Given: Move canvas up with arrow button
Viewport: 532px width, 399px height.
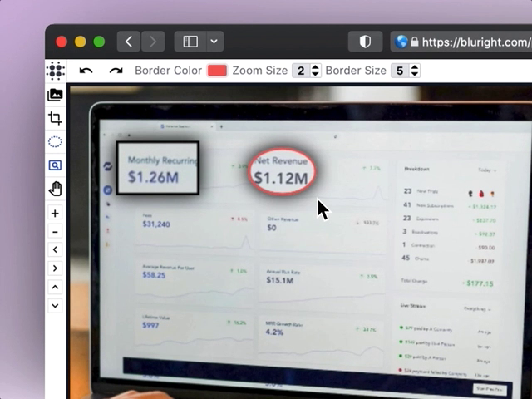Looking at the screenshot, I should 55,287.
